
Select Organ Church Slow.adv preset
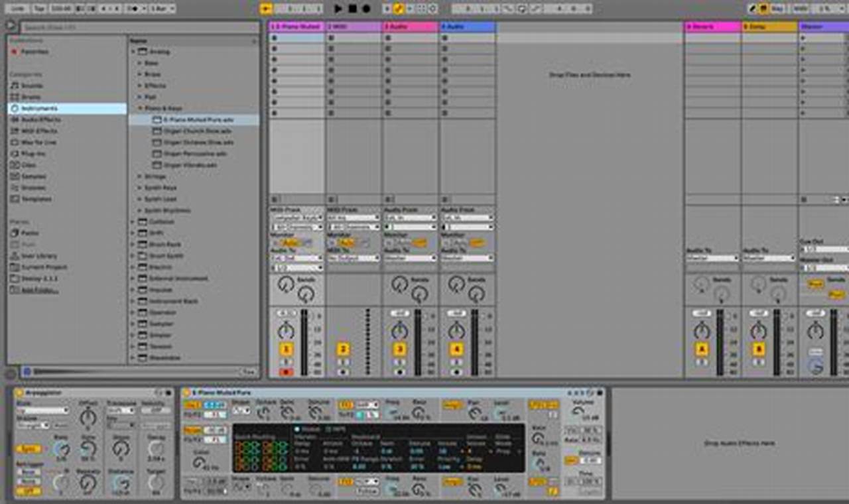click(193, 131)
